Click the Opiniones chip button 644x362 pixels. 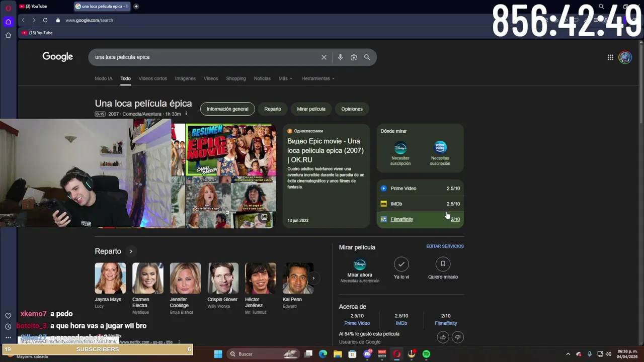point(352,109)
